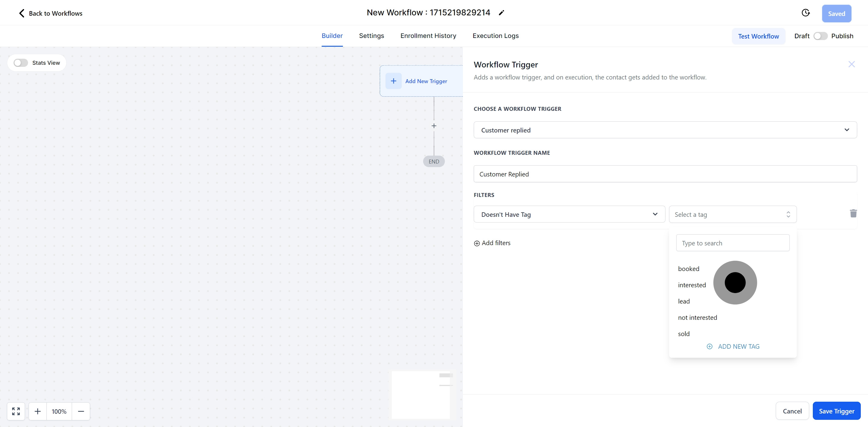Click Back to Workflows link
Image resolution: width=868 pixels, height=427 pixels.
tap(51, 14)
